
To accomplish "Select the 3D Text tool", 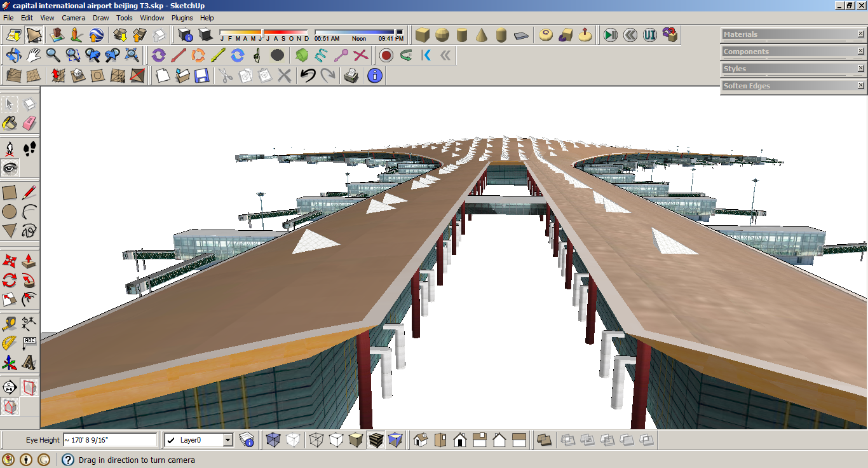I will coord(29,362).
